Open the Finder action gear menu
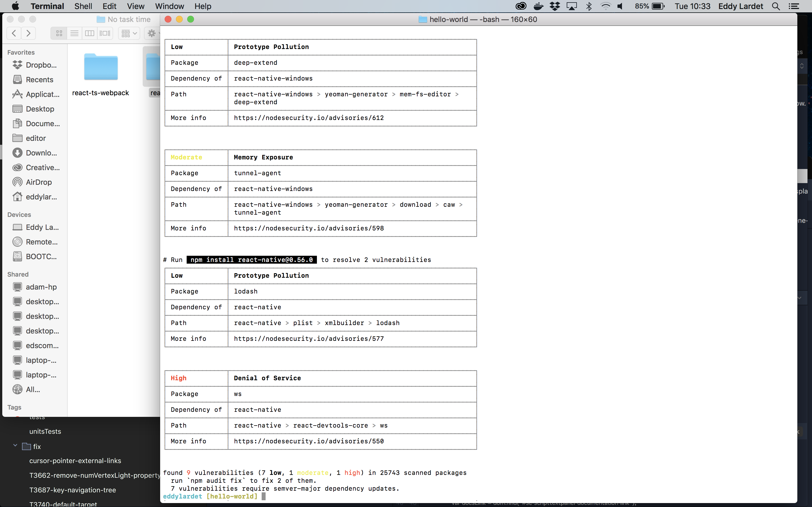The width and height of the screenshot is (812, 507). pos(152,33)
